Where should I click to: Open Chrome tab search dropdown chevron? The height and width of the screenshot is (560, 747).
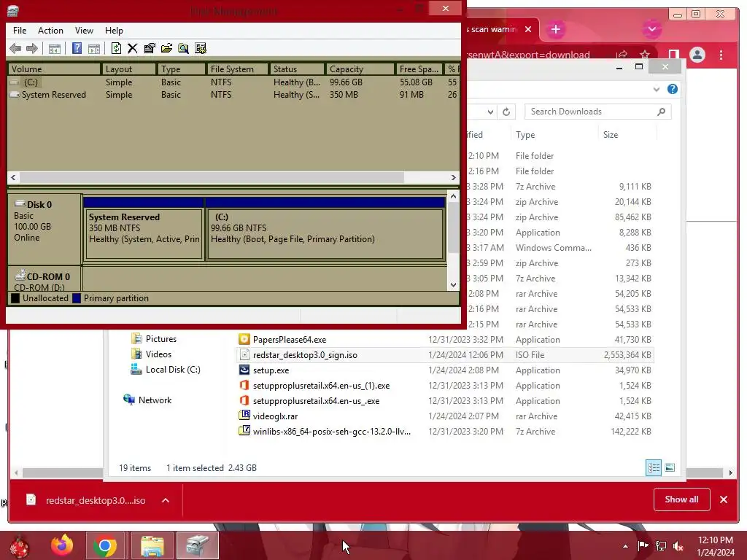[652, 29]
